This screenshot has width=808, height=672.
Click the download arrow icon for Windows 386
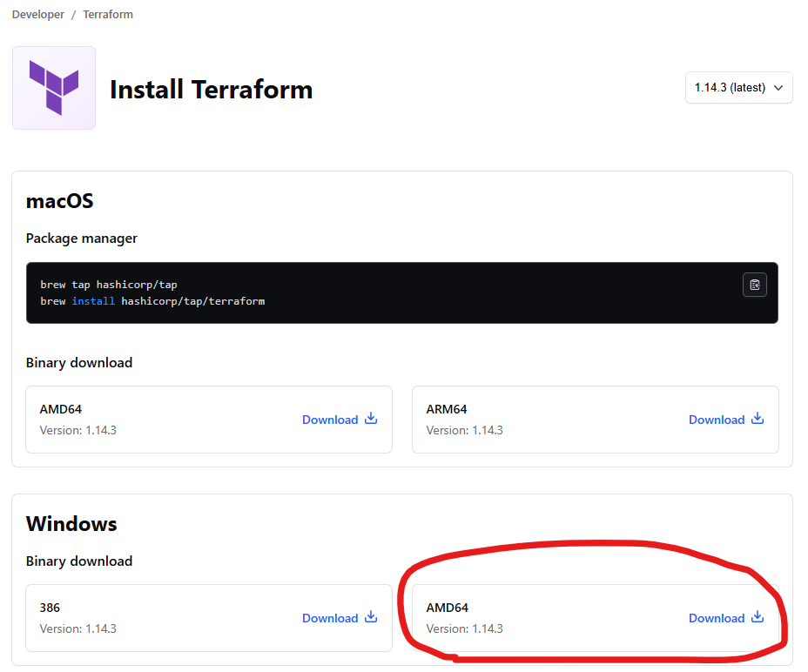(371, 616)
